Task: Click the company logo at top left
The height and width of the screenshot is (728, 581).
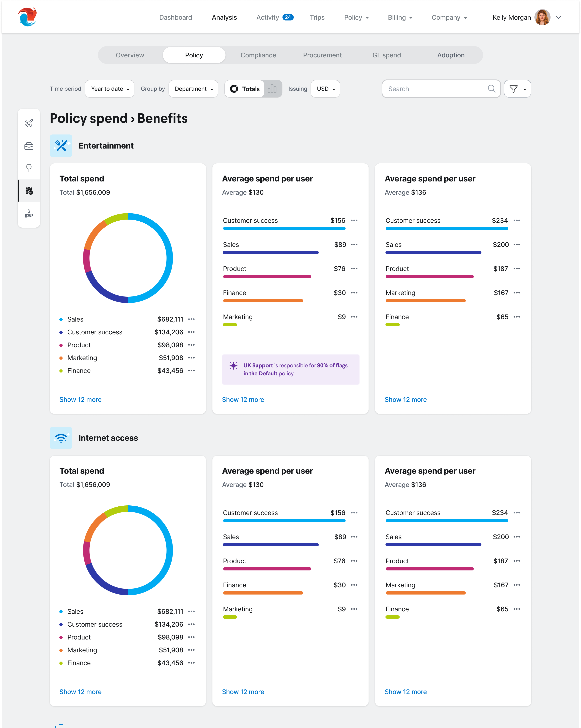Action: pos(27,17)
